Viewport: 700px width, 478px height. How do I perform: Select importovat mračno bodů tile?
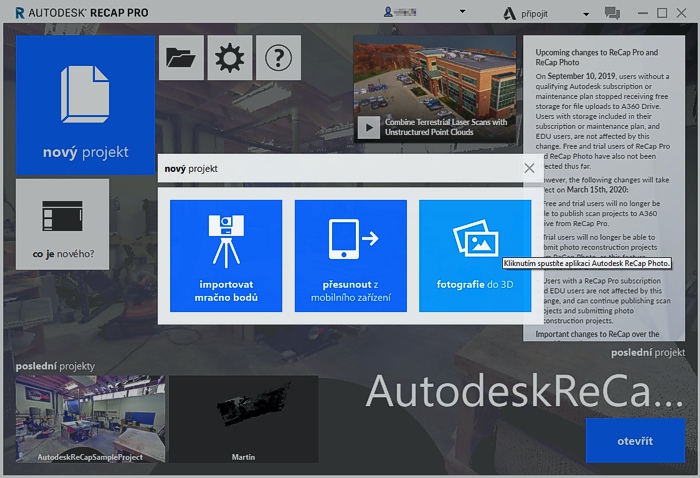tap(226, 256)
